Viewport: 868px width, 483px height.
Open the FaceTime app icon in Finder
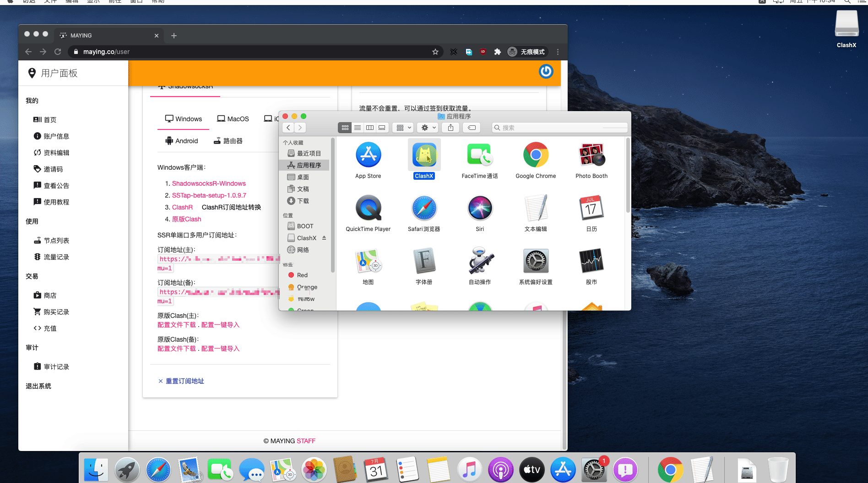[480, 156]
